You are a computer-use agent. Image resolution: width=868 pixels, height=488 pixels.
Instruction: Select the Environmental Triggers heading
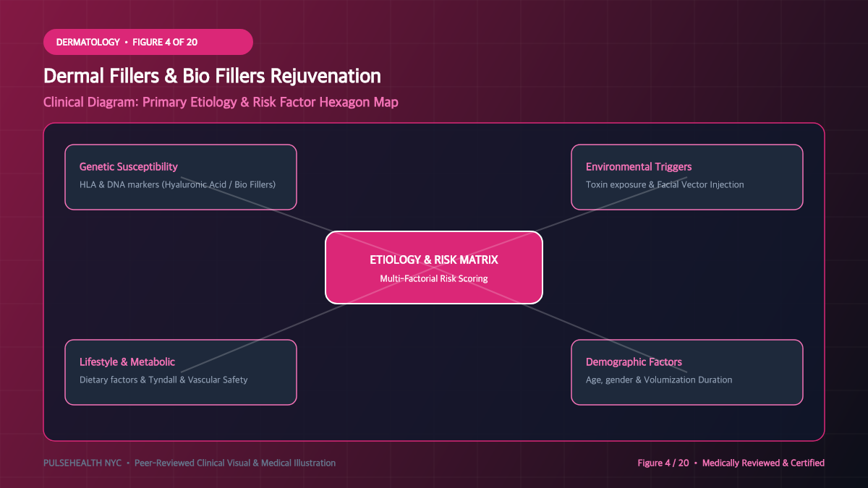click(x=639, y=167)
